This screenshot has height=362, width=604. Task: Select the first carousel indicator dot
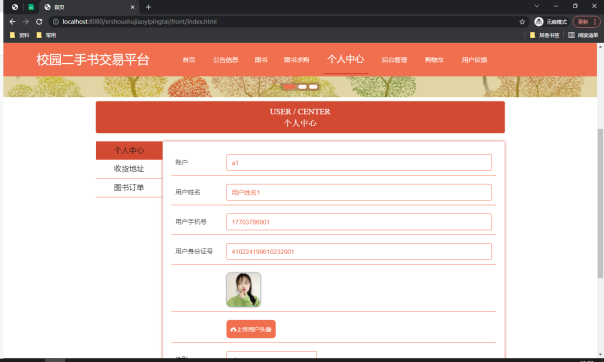(x=289, y=87)
